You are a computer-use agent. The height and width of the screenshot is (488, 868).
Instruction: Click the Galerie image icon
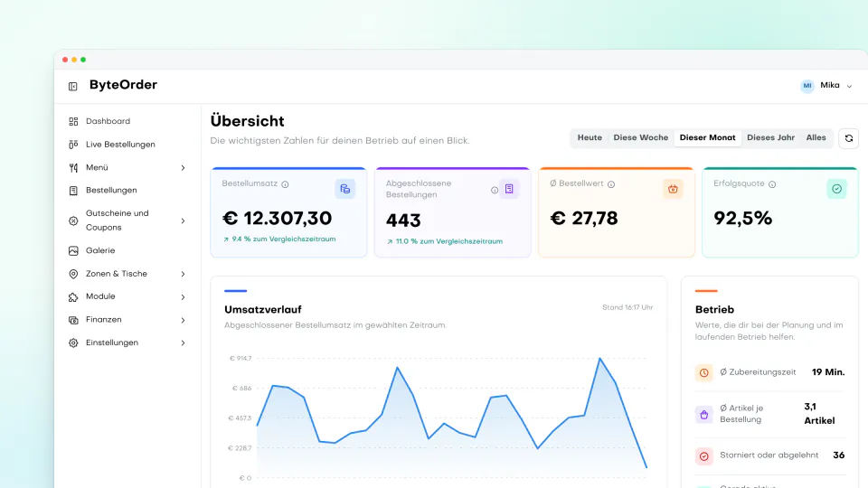point(73,250)
